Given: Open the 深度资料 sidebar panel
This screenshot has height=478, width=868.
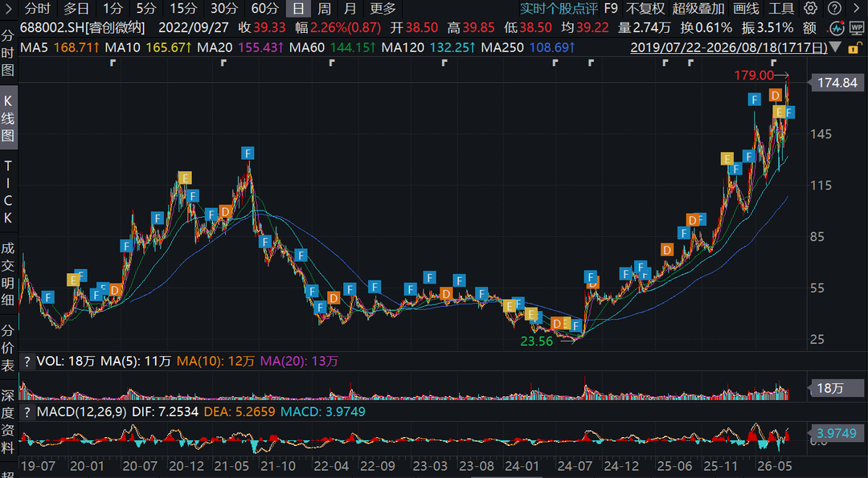Looking at the screenshot, I should coord(8,421).
